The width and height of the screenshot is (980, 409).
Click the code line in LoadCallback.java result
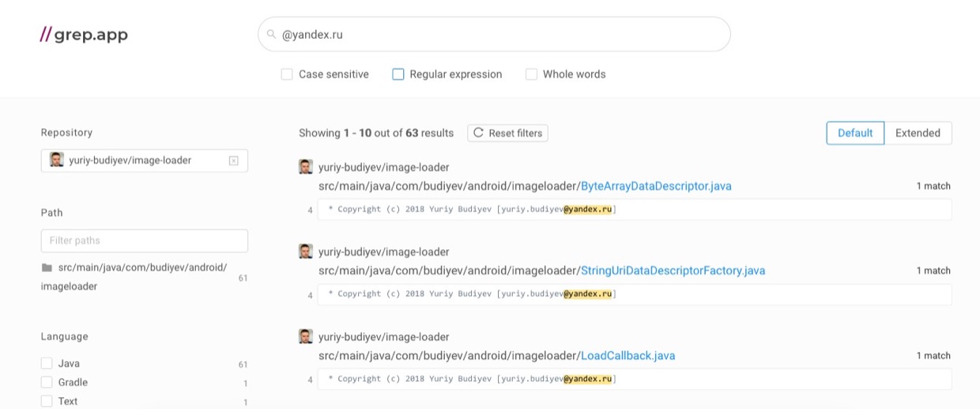[635, 379]
